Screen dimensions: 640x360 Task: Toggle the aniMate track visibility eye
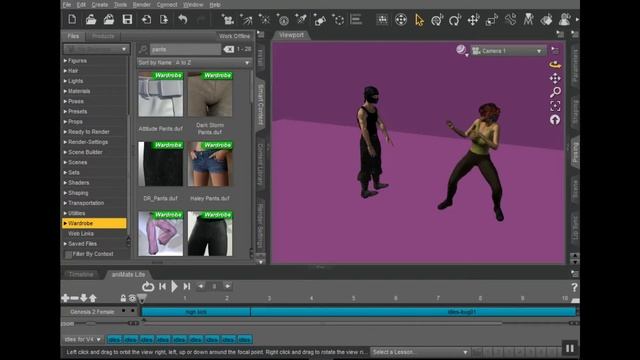132,298
